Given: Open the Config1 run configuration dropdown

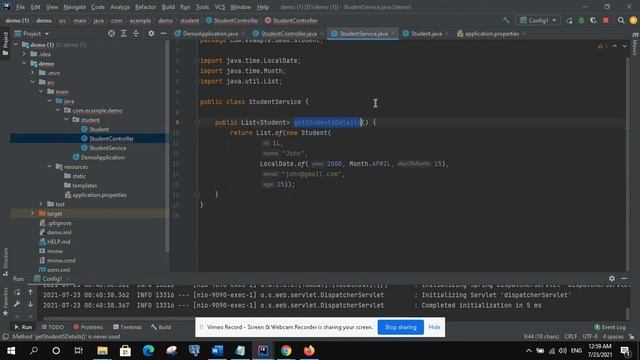Looking at the screenshot, I should click(538, 20).
